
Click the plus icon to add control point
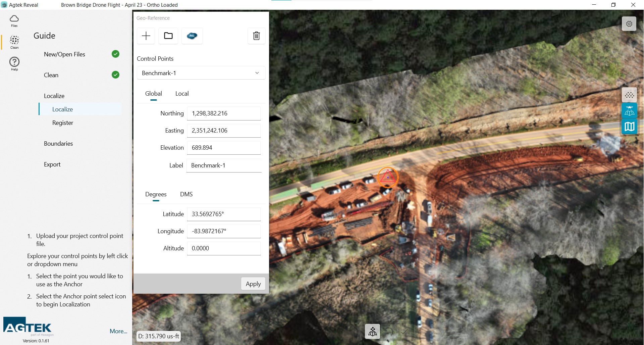point(146,36)
